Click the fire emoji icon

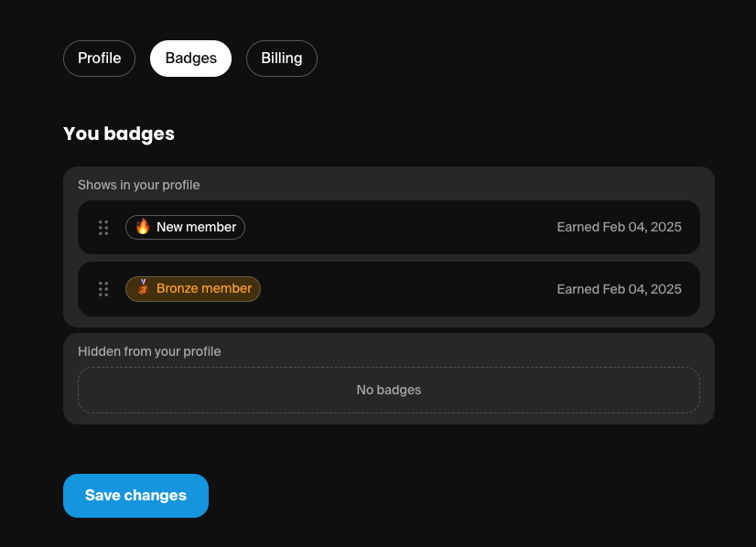tap(143, 227)
